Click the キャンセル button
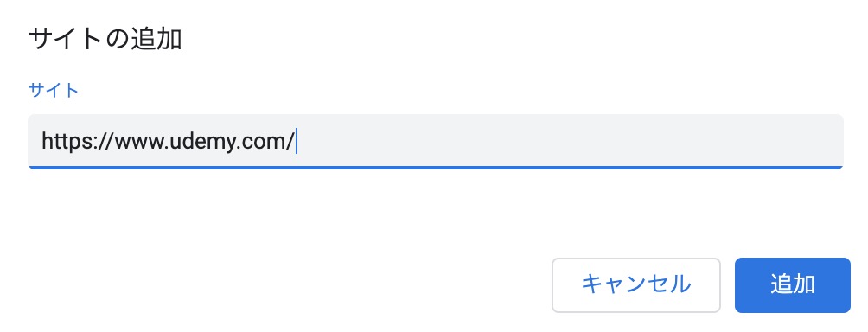The width and height of the screenshot is (868, 332). coord(636,285)
